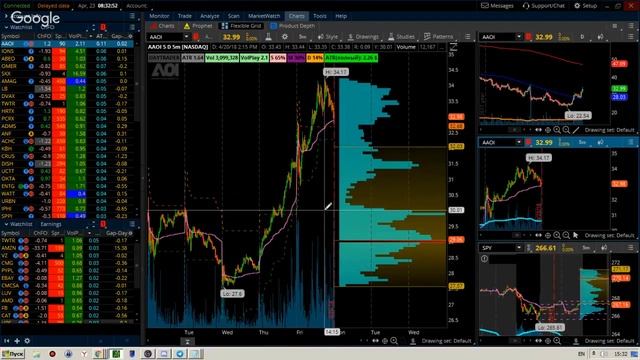Open main chart Drawing set: Default selector
The height and width of the screenshot is (360, 640).
pyautogui.click(x=446, y=341)
